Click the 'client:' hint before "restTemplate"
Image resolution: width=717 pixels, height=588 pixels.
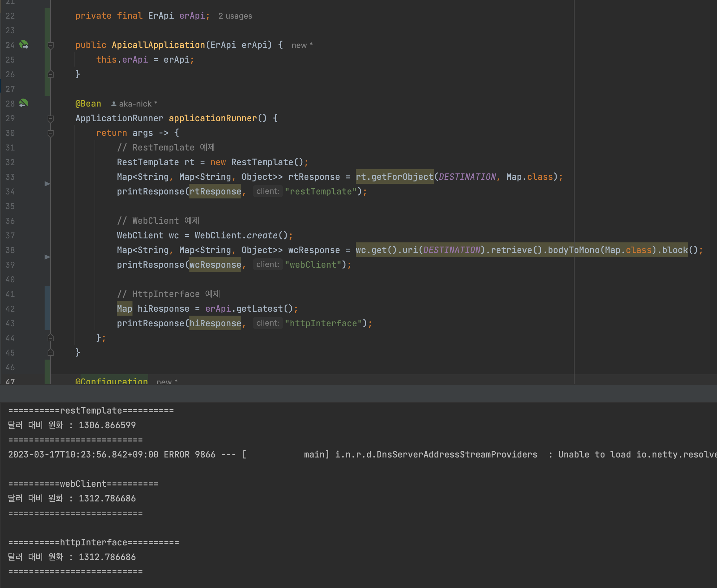click(267, 191)
